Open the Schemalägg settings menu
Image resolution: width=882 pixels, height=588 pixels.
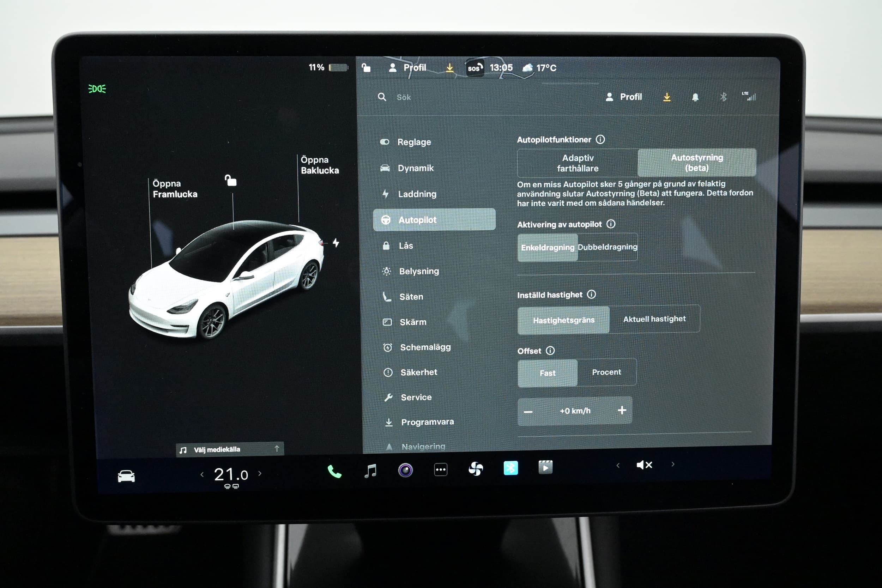pos(417,347)
